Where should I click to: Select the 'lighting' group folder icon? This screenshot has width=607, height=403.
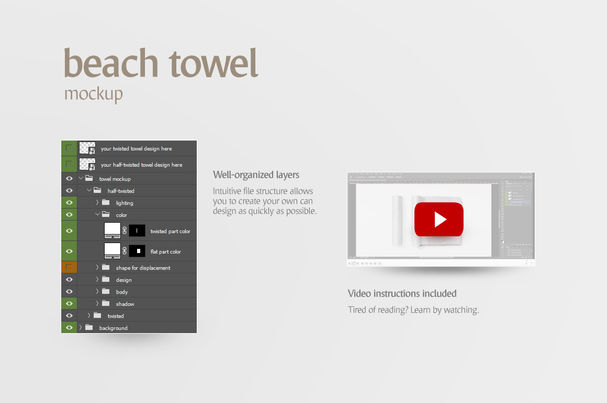click(106, 202)
